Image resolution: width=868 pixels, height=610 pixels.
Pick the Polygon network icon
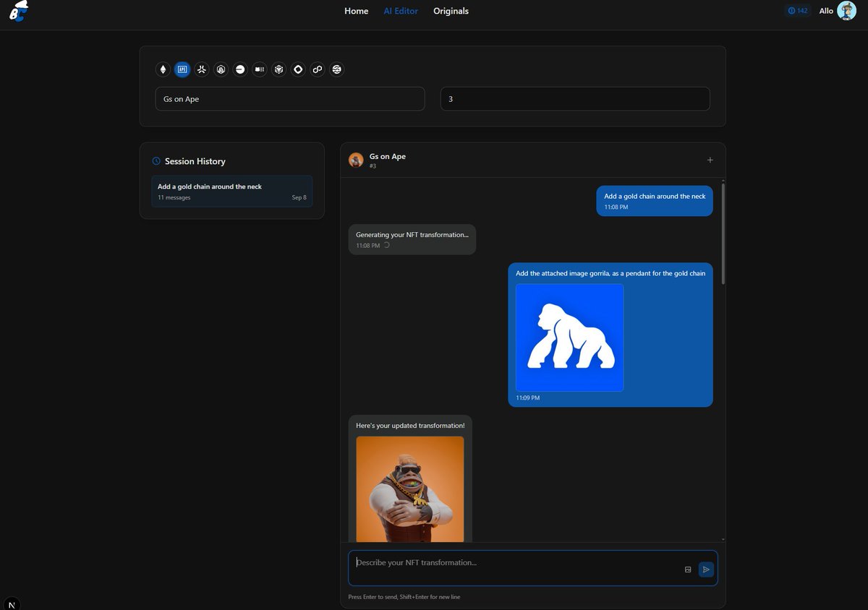pyautogui.click(x=318, y=69)
